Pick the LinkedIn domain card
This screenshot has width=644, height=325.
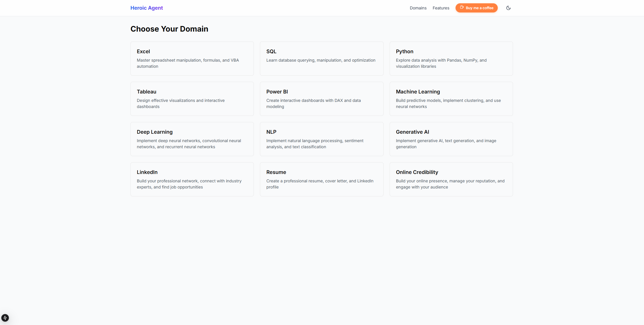[192, 179]
